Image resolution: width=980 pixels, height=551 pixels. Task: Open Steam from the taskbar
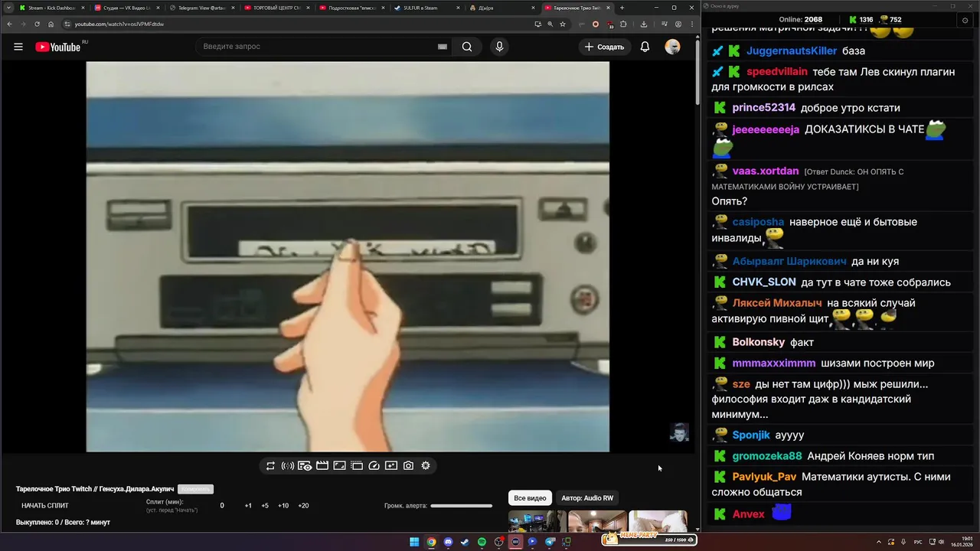pos(465,542)
